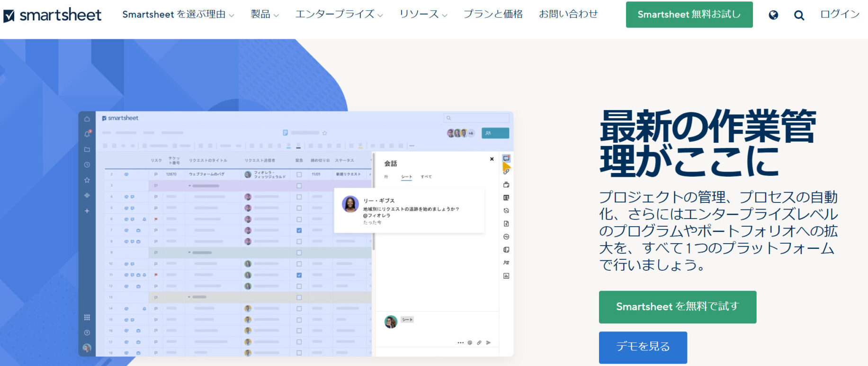Screen dimensions: 868x366
Task: Click the デモを見る button
Action: pyautogui.click(x=643, y=347)
